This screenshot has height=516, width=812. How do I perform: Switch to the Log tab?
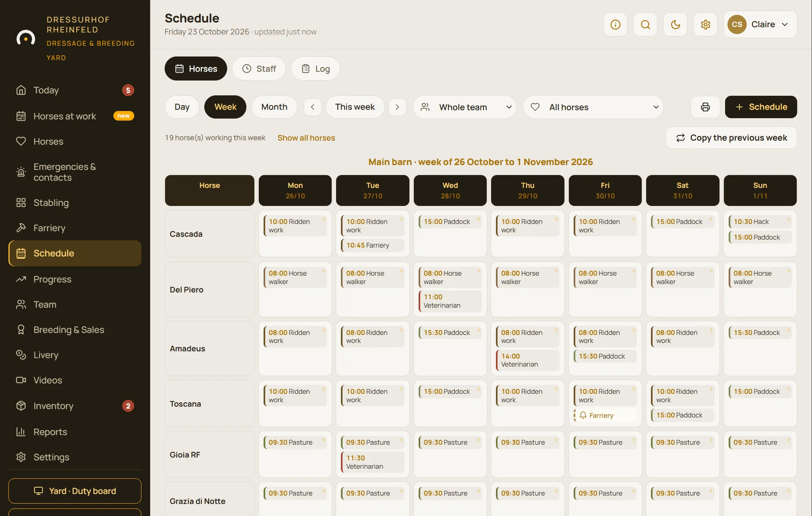(315, 69)
